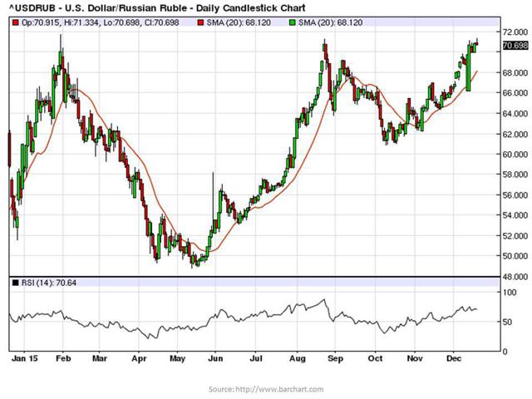Click the 'Feb' date axis label
This screenshot has width=532, height=399.
click(x=63, y=358)
